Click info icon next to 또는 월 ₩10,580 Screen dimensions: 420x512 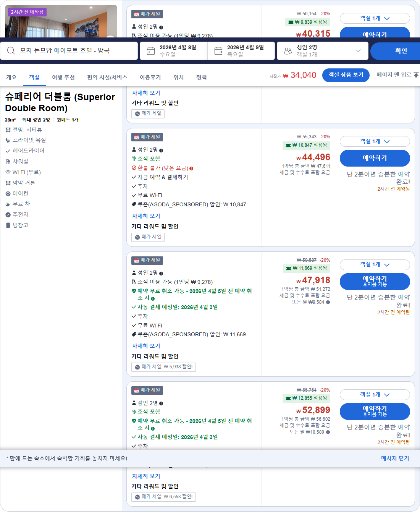point(328,432)
